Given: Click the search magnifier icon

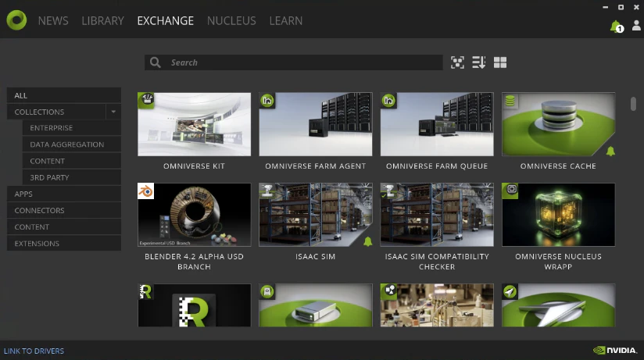Looking at the screenshot, I should point(156,62).
